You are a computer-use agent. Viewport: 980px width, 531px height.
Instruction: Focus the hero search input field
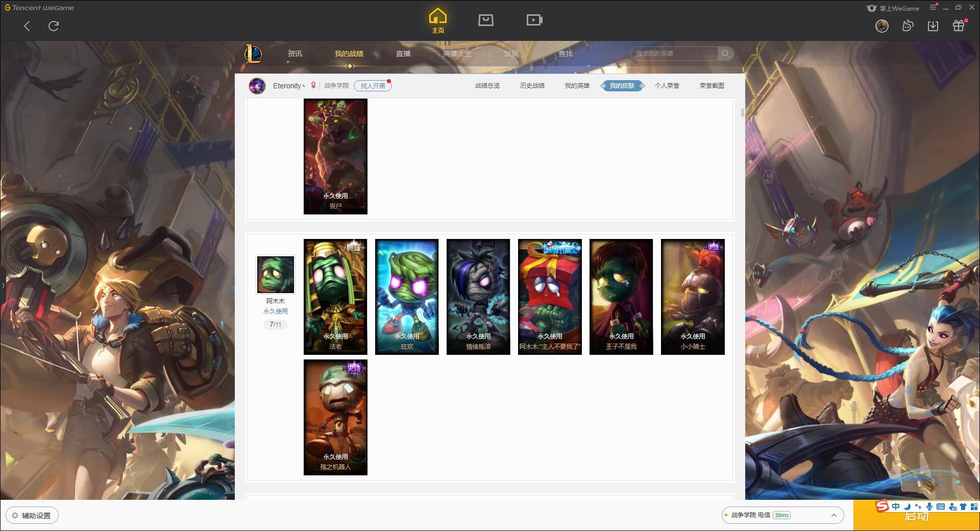[674, 54]
